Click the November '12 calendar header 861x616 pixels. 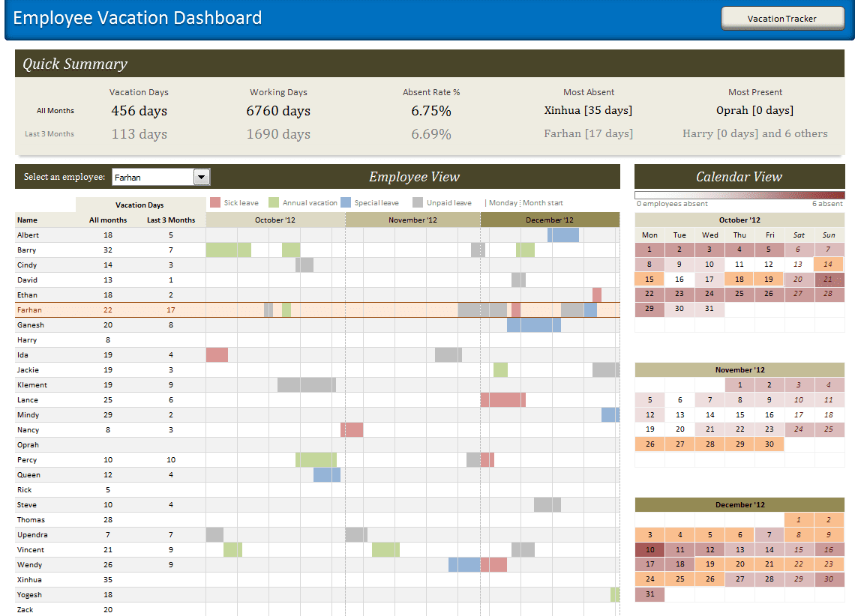(739, 369)
